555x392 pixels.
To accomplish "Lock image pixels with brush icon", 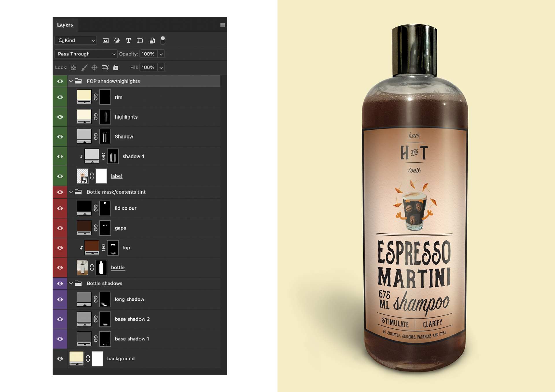I will 84,67.
